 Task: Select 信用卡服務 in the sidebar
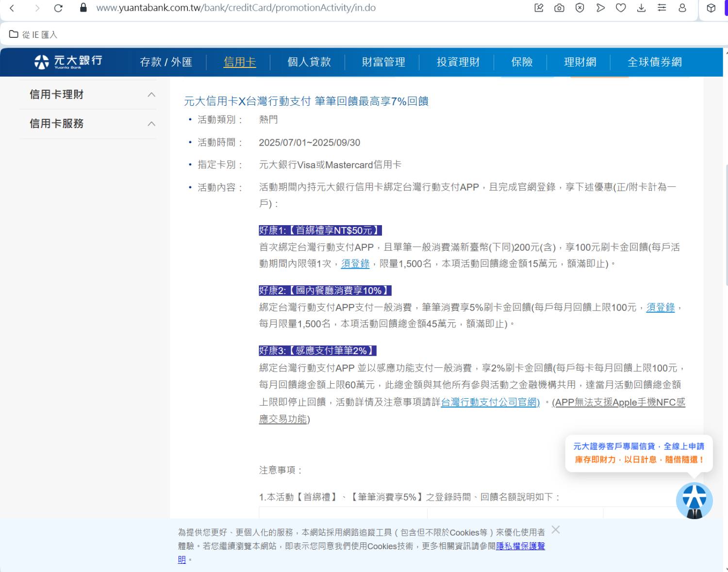coord(56,124)
